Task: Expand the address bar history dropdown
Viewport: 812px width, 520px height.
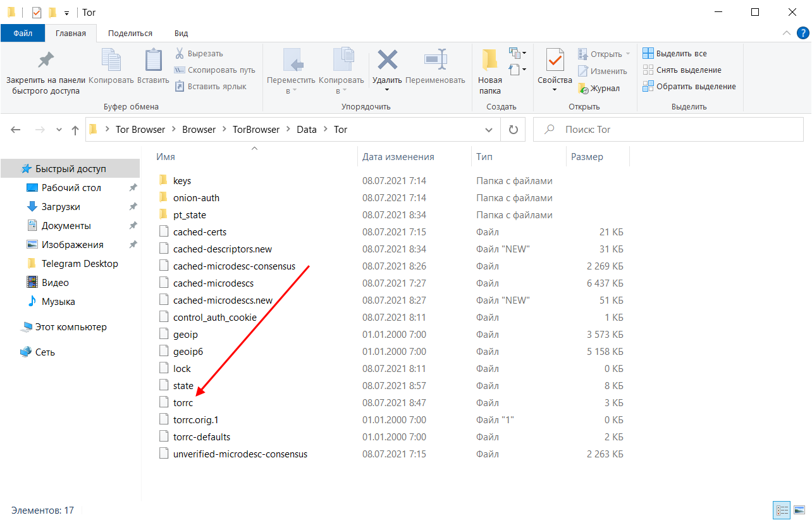Action: [488, 130]
